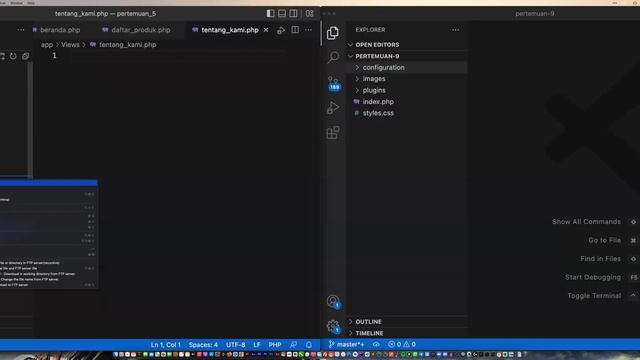
Task: Click the app breadcrumb segment
Action: point(47,44)
